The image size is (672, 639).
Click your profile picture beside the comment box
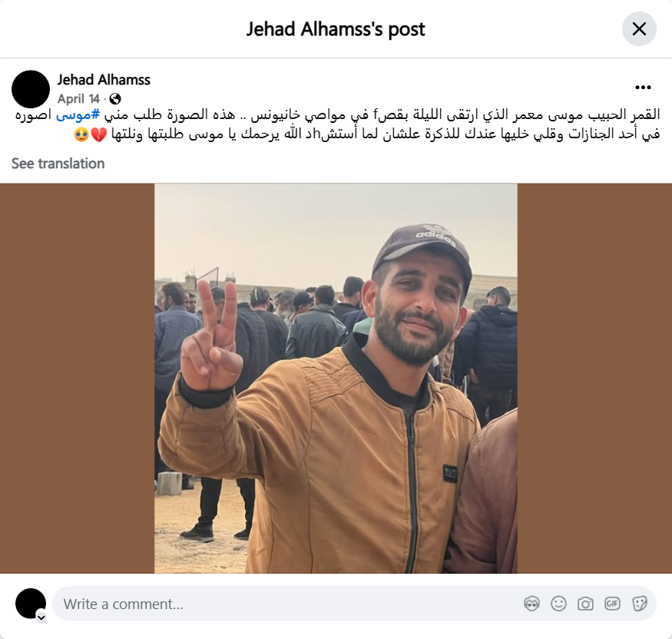(x=31, y=604)
